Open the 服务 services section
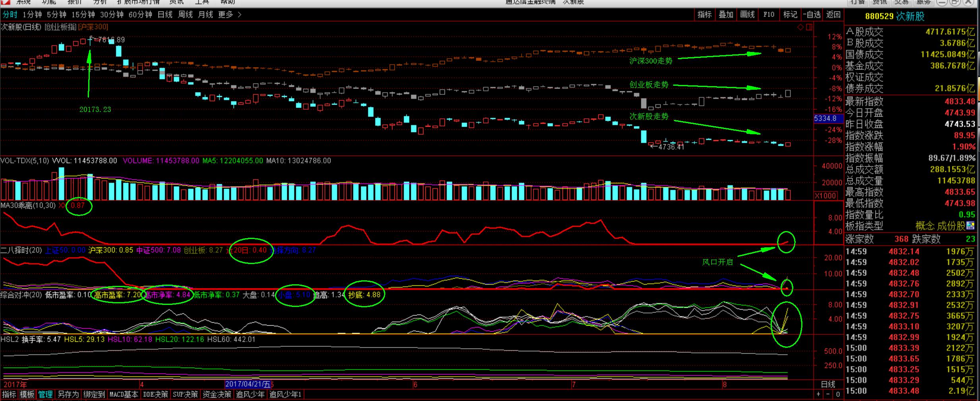This screenshot has height=401, width=980. [924, 2]
